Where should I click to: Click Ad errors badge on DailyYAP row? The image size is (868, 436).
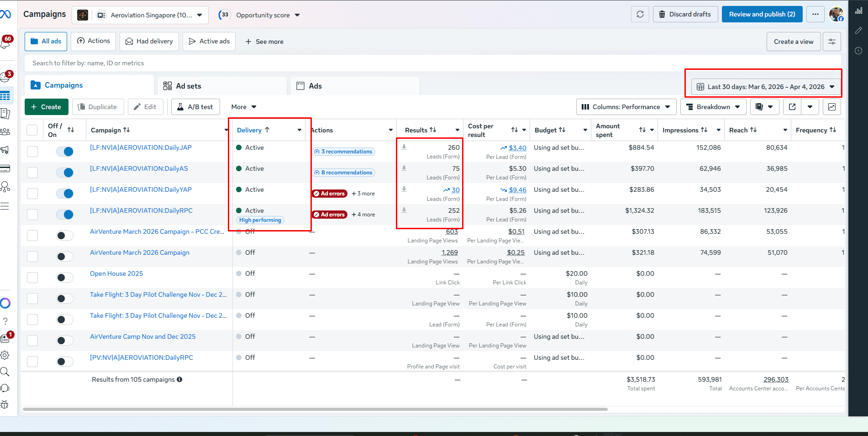click(330, 194)
